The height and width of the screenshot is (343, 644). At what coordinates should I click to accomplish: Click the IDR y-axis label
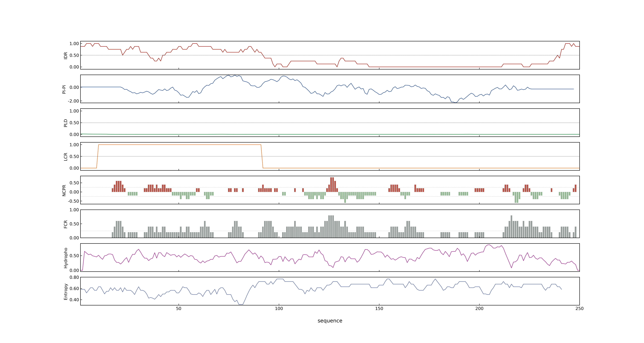point(66,55)
